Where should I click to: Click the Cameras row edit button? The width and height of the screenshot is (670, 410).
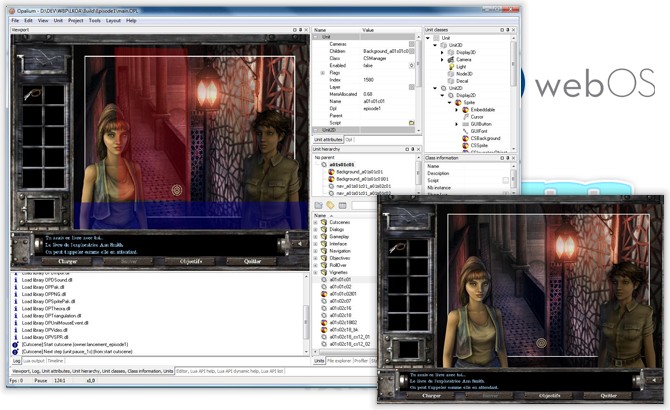[411, 44]
